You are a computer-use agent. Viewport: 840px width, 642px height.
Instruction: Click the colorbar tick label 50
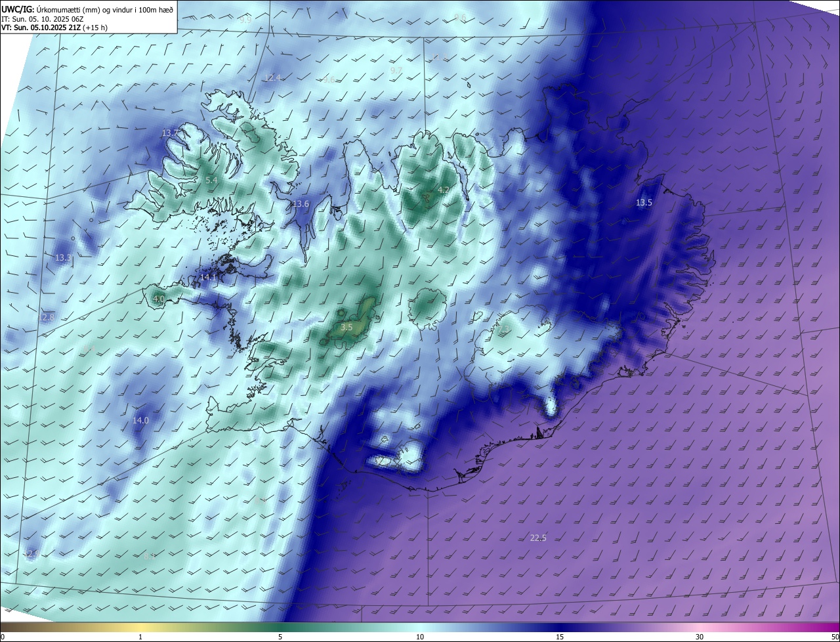point(835,637)
